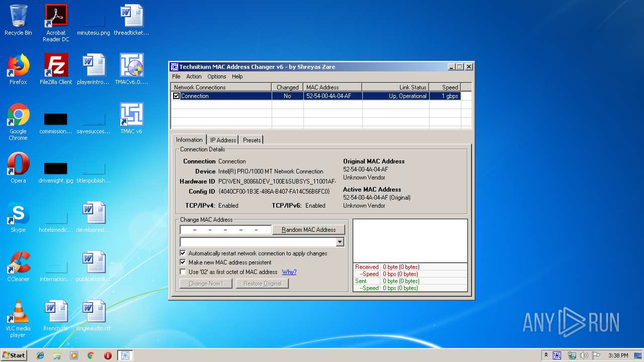Open the Help menu
This screenshot has width=644, height=362.
tap(237, 76)
